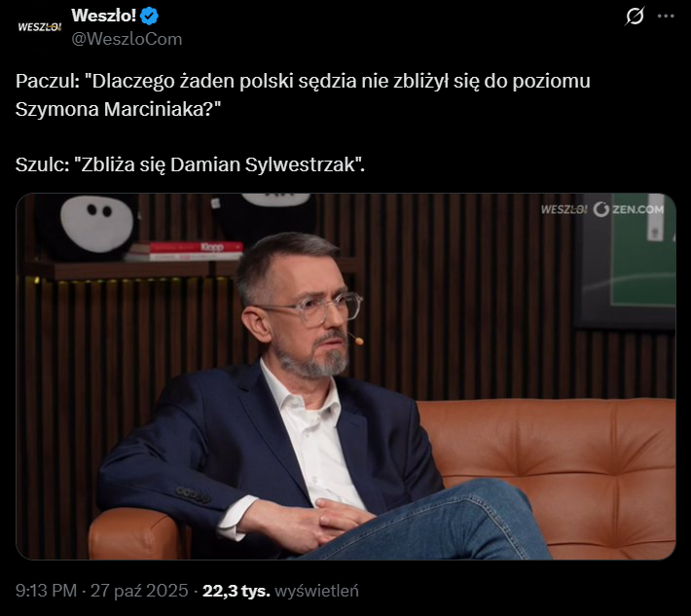The image size is (691, 616).
Task: Select the Szulc reply text line
Action: [190, 164]
